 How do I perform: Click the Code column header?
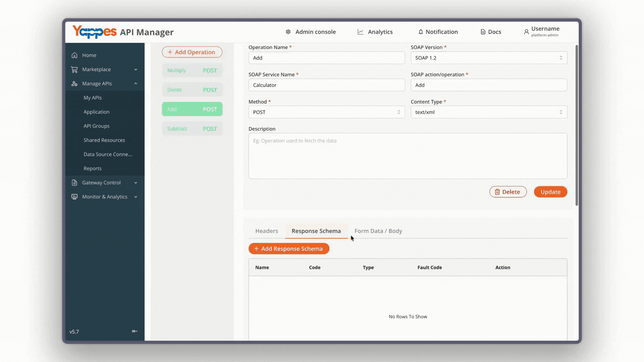315,267
